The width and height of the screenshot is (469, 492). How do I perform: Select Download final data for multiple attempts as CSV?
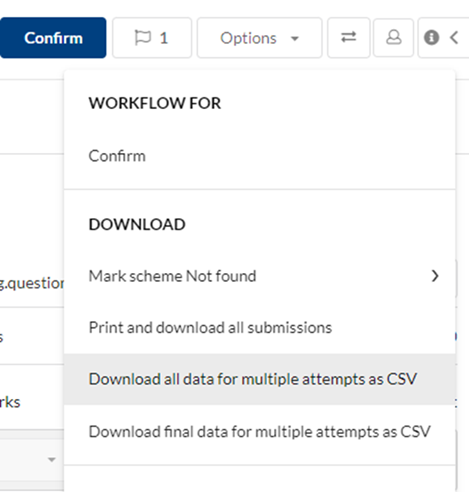pos(260,432)
